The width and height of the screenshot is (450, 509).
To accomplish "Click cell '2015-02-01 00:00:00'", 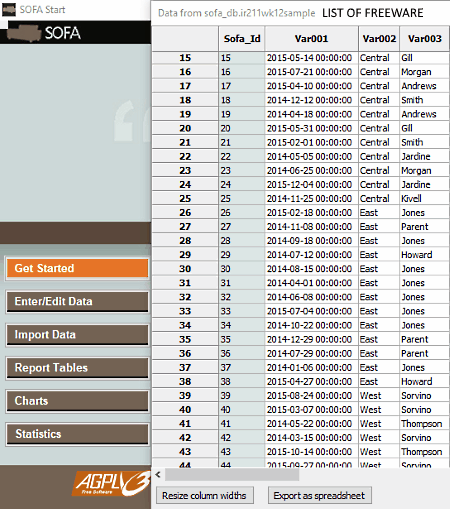I will pyautogui.click(x=311, y=142).
